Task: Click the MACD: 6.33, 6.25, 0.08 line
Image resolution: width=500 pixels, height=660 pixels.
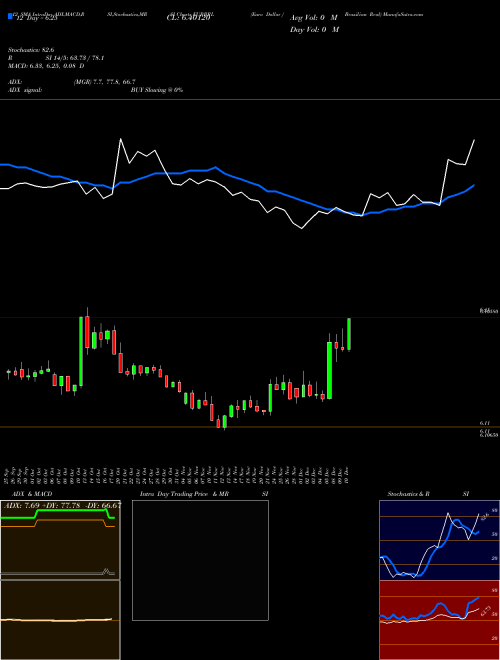Action: coord(46,66)
